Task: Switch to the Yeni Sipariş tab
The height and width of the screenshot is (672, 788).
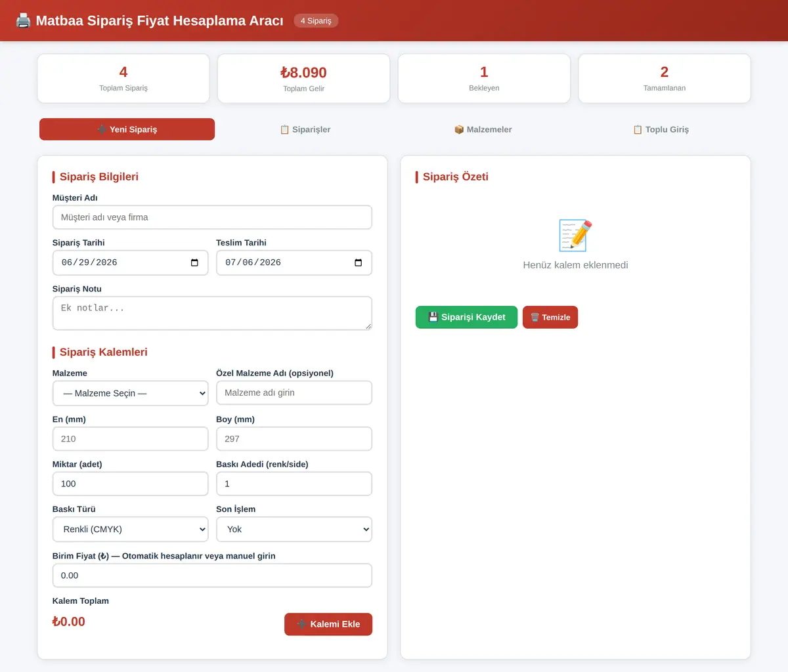Action: [127, 129]
